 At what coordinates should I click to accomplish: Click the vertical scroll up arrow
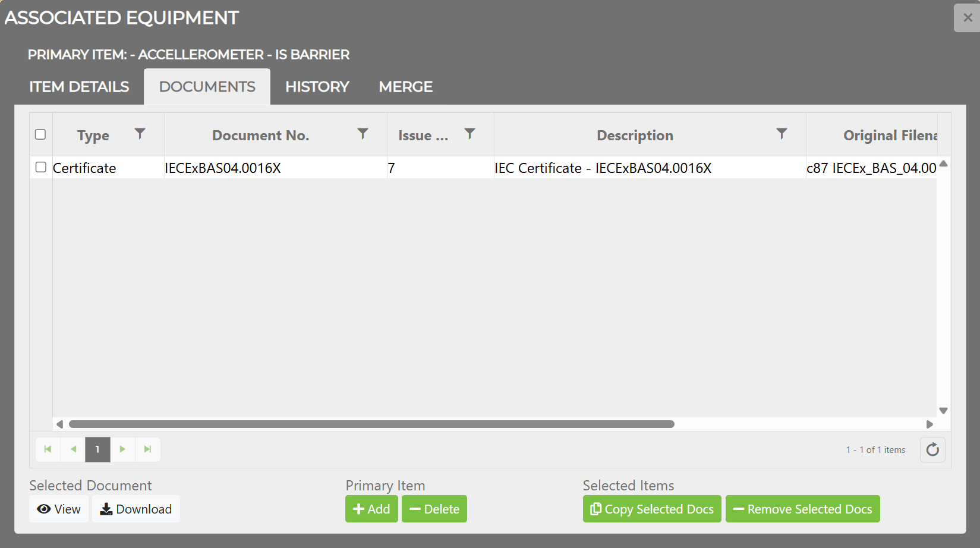943,163
